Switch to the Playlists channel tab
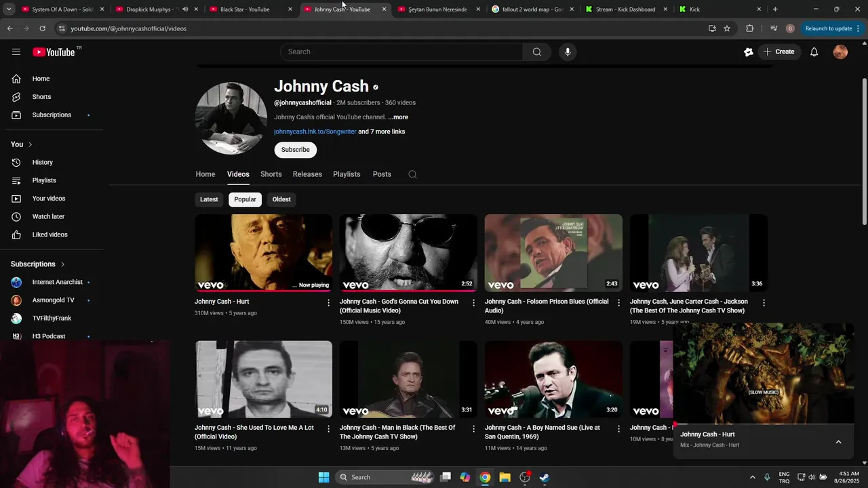868x488 pixels. point(347,174)
